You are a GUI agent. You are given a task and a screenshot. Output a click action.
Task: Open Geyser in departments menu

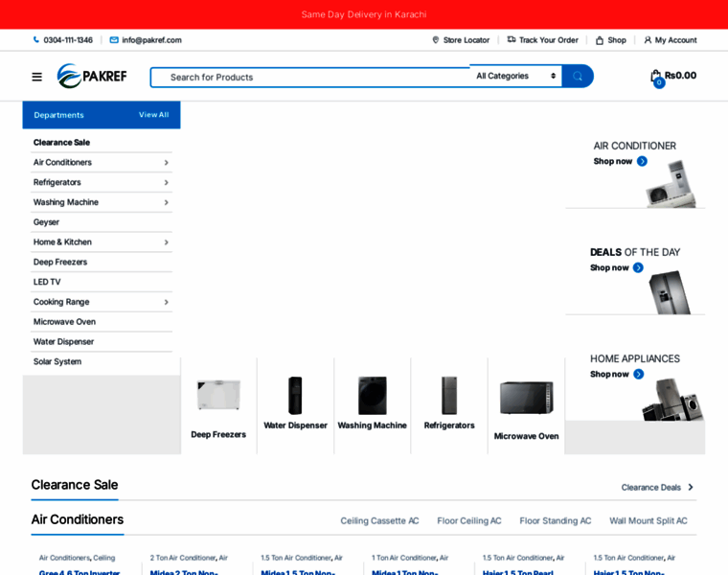[46, 222]
